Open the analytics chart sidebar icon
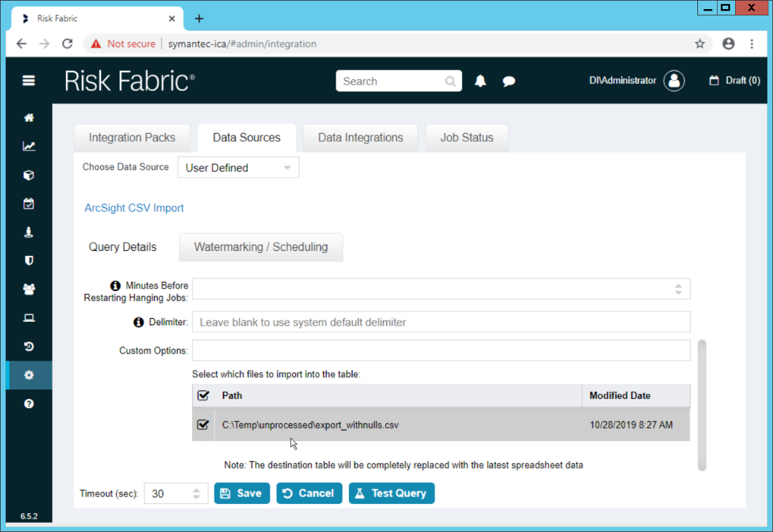 pos(29,146)
